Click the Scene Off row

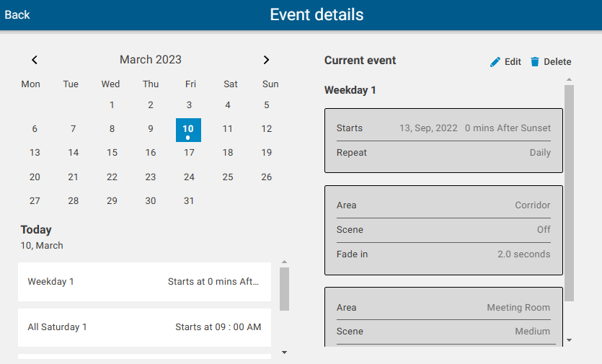(443, 230)
